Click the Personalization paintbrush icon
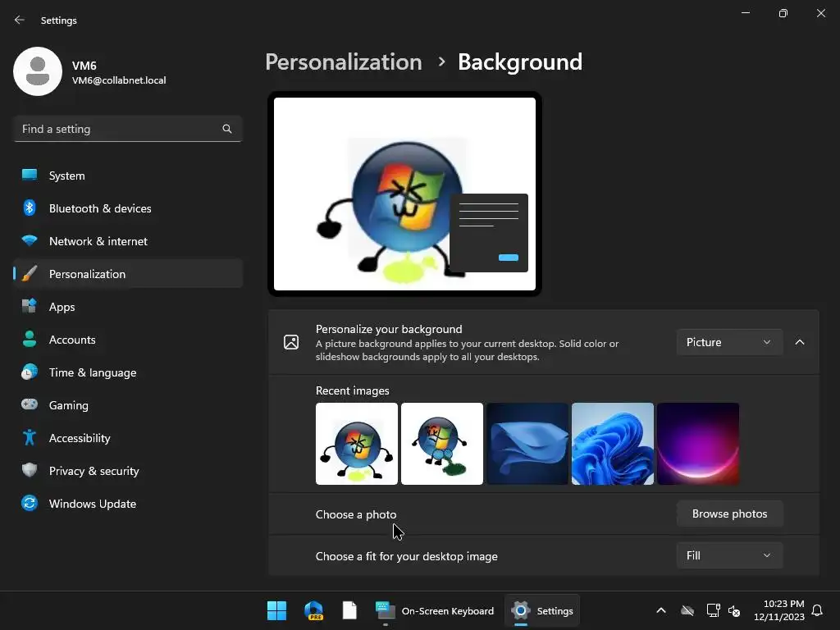The width and height of the screenshot is (840, 630). (30, 274)
